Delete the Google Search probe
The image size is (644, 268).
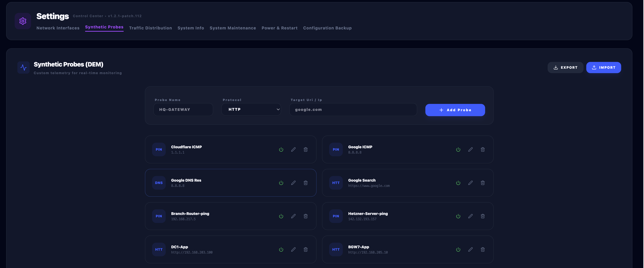[483, 183]
